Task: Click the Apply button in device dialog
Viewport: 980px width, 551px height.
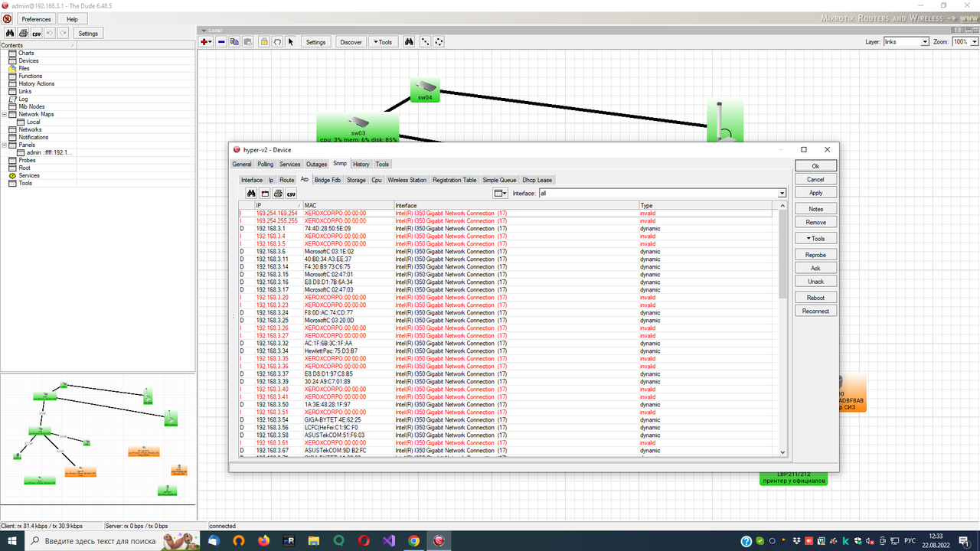Action: tap(815, 193)
